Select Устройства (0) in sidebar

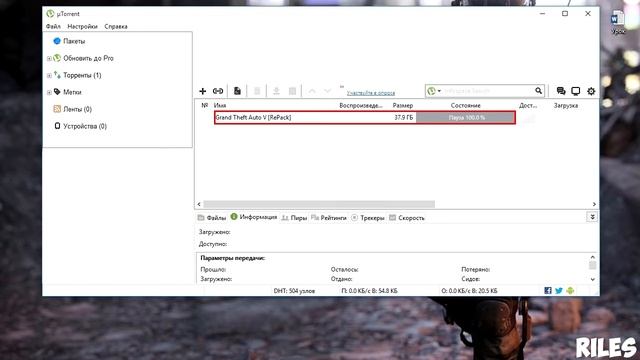pos(85,126)
